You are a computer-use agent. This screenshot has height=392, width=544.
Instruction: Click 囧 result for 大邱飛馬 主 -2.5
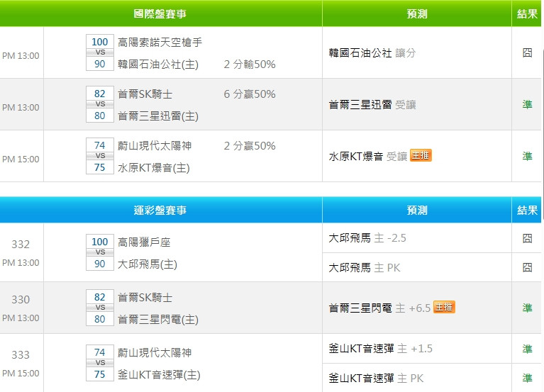tap(527, 237)
